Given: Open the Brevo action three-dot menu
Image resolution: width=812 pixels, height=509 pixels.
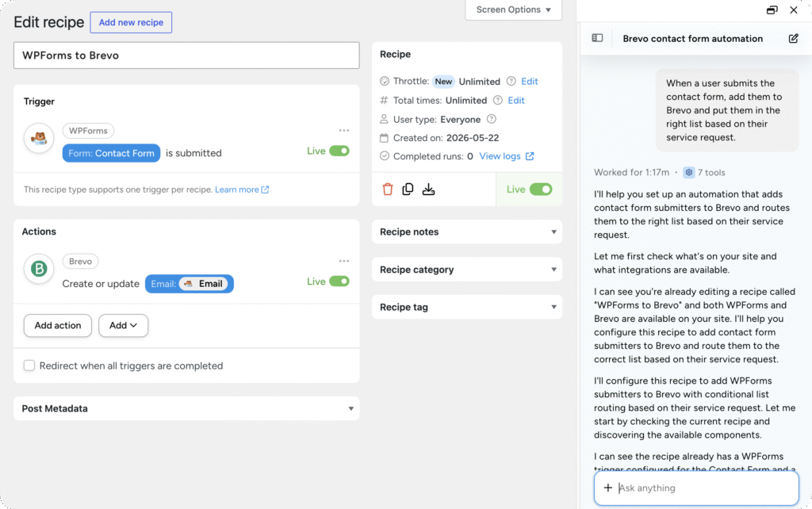Looking at the screenshot, I should pyautogui.click(x=344, y=261).
